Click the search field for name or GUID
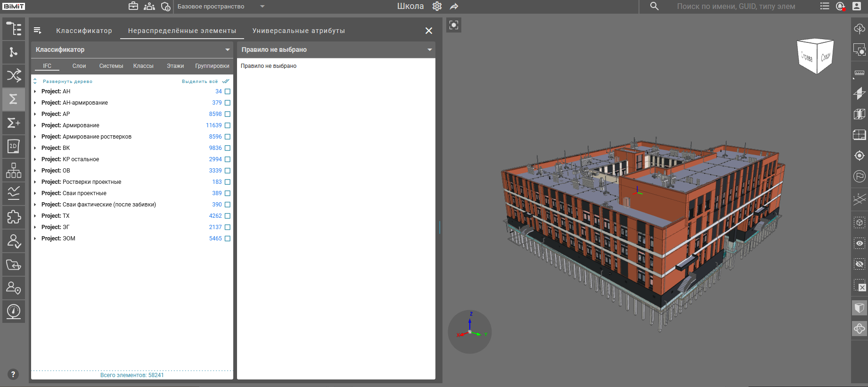 (735, 7)
